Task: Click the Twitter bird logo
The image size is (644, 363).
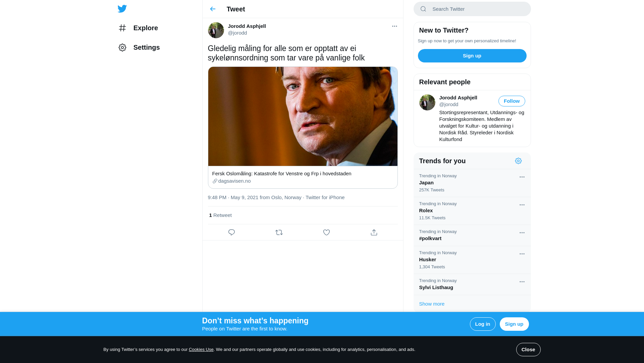Action: [122, 9]
